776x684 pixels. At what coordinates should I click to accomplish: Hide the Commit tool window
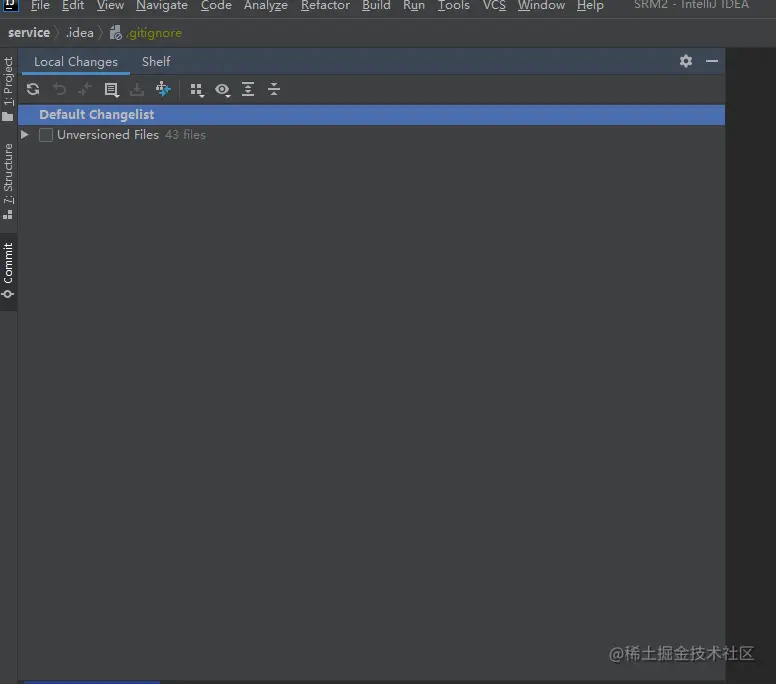click(712, 61)
